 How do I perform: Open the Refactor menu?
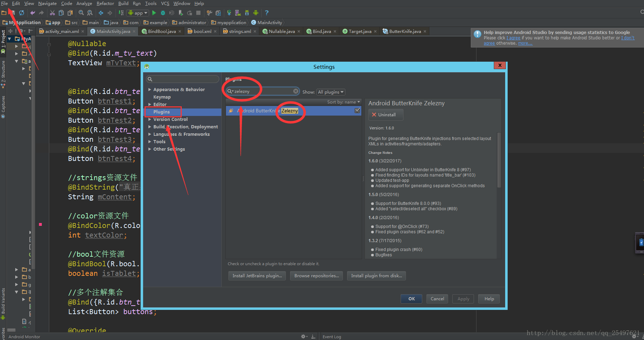pos(105,3)
